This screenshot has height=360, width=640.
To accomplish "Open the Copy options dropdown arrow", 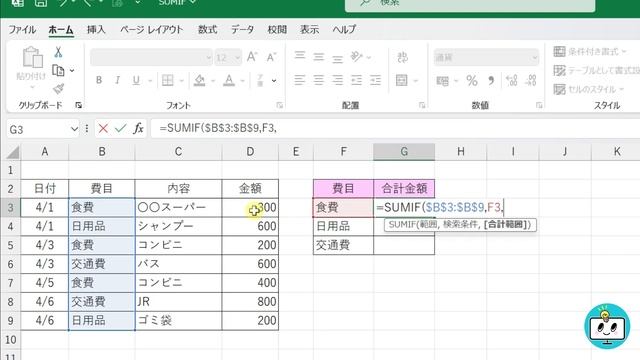I will (x=72, y=71).
